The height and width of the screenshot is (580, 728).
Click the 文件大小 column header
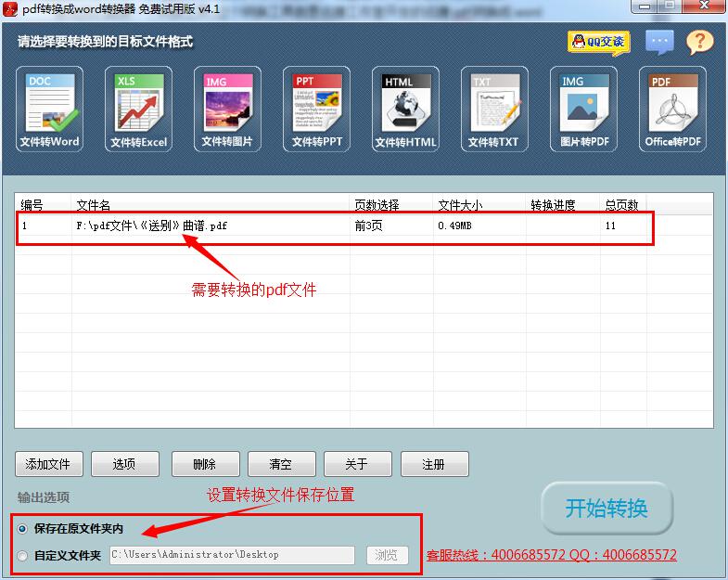(479, 204)
